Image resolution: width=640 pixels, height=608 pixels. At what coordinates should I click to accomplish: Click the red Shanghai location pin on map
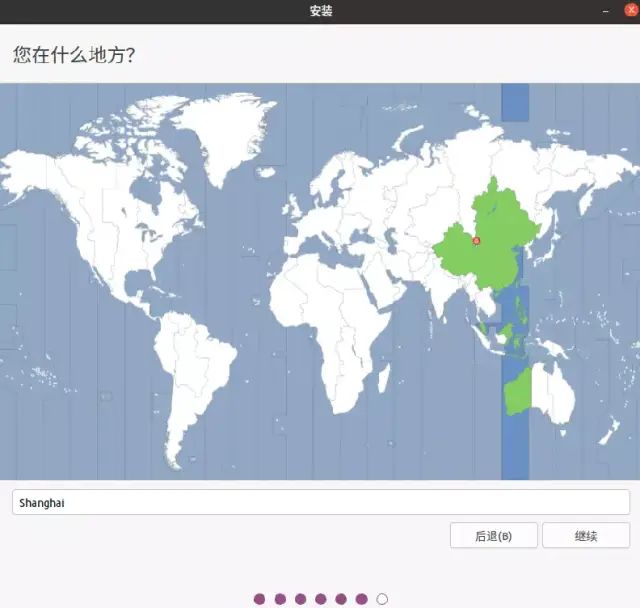(x=476, y=241)
